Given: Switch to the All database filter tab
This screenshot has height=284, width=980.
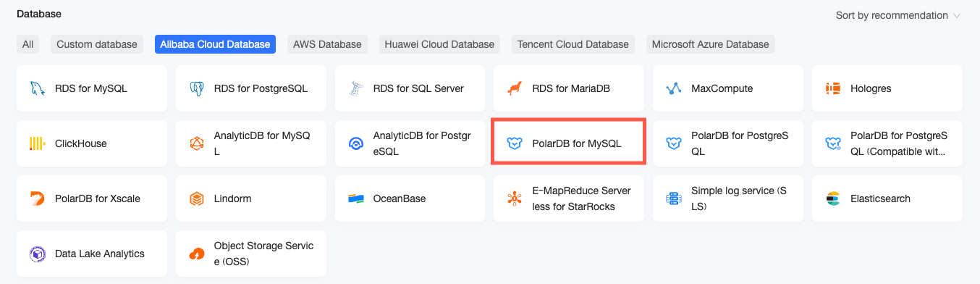Looking at the screenshot, I should pyautogui.click(x=28, y=44).
